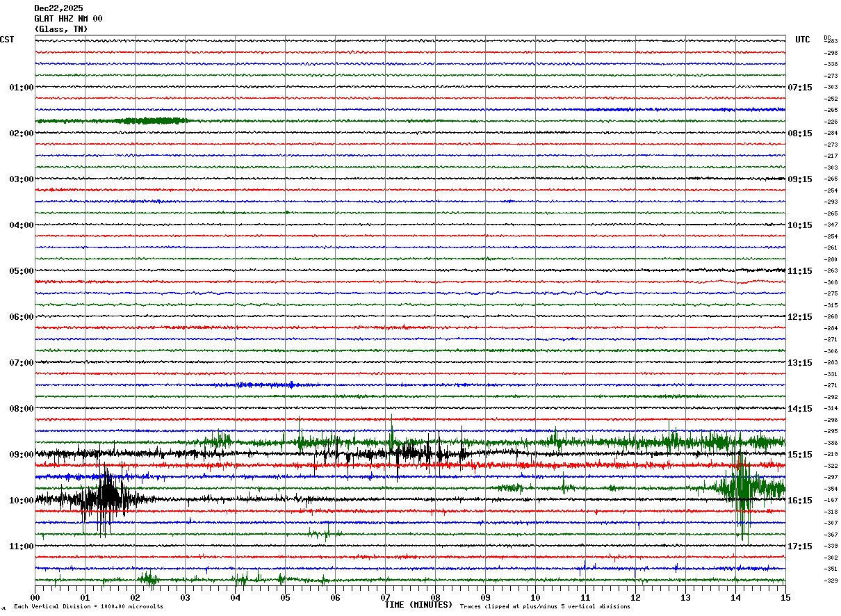Screen dimensions: 841x616
Task: Select the DC offset value -217
Action: point(831,156)
